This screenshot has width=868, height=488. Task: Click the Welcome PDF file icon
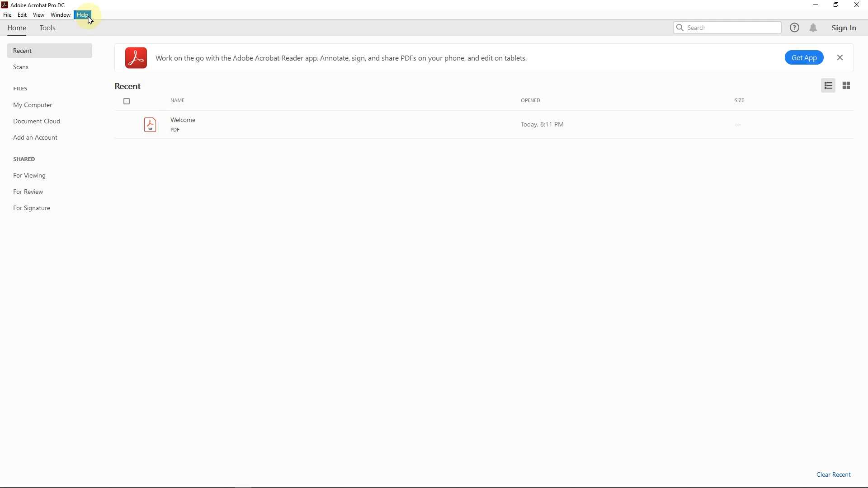pyautogui.click(x=150, y=125)
